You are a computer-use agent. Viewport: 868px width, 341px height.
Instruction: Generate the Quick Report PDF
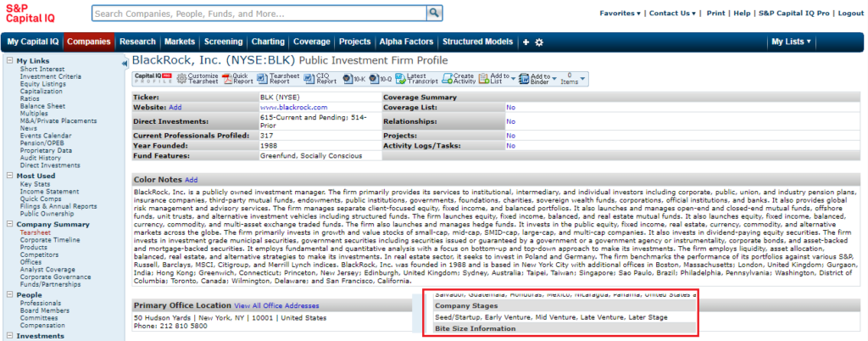click(226, 79)
